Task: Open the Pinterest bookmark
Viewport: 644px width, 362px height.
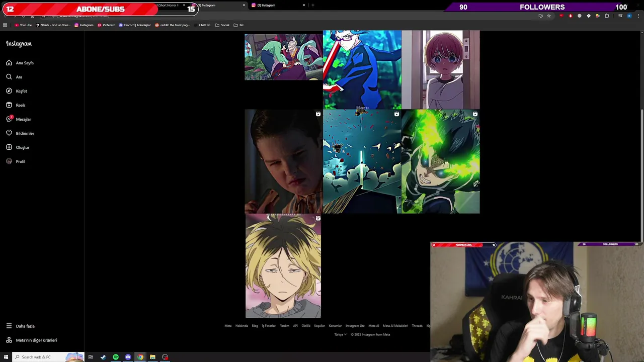Action: [x=106, y=25]
